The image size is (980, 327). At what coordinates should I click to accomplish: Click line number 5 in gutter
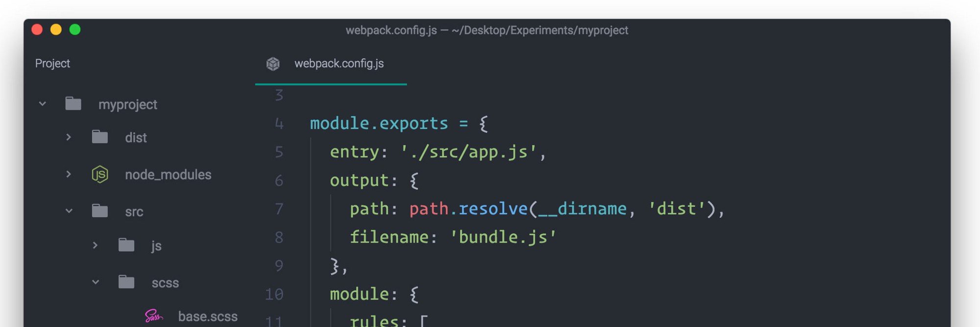279,152
